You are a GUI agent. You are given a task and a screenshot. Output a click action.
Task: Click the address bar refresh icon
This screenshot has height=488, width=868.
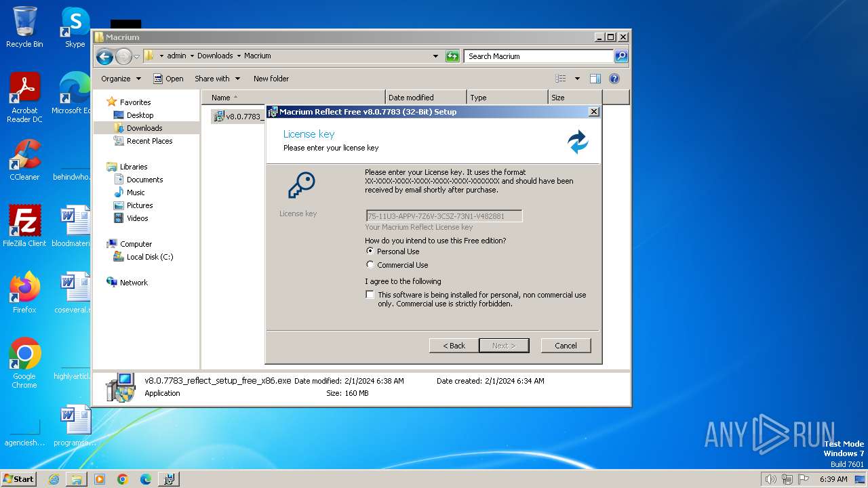[x=452, y=56]
